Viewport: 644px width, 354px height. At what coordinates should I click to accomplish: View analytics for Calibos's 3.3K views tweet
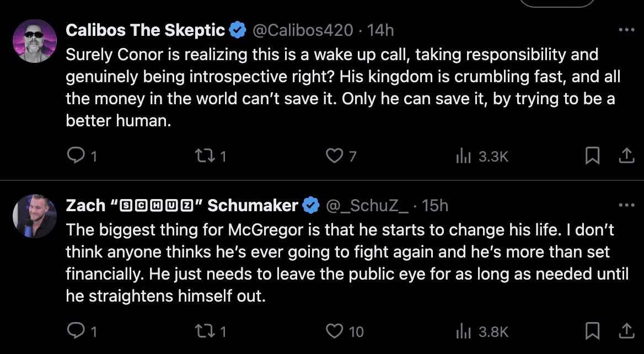coord(463,157)
